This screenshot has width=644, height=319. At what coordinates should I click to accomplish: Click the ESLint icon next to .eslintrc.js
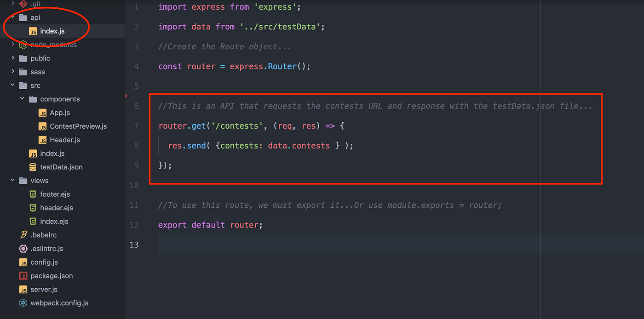pos(23,248)
